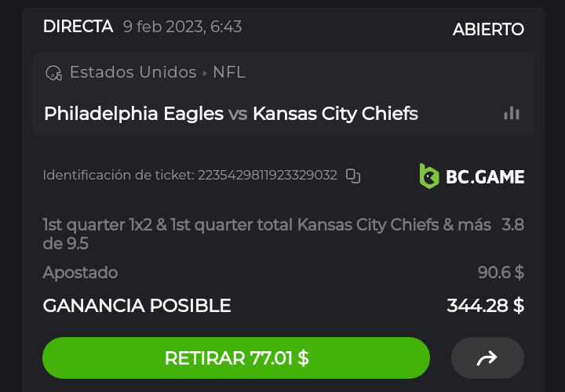Click the share arrow button
The width and height of the screenshot is (565, 392).
(487, 358)
